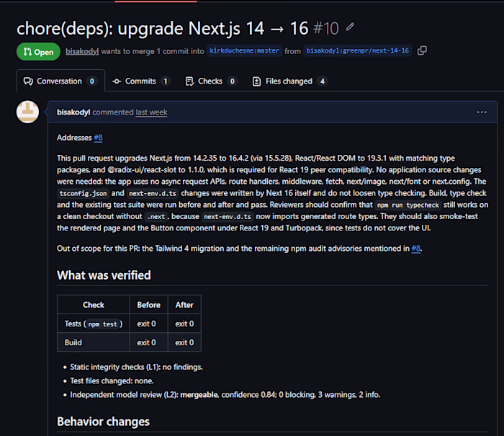Click the 'Behavior changes' heading
The height and width of the screenshot is (436, 504).
point(103,422)
